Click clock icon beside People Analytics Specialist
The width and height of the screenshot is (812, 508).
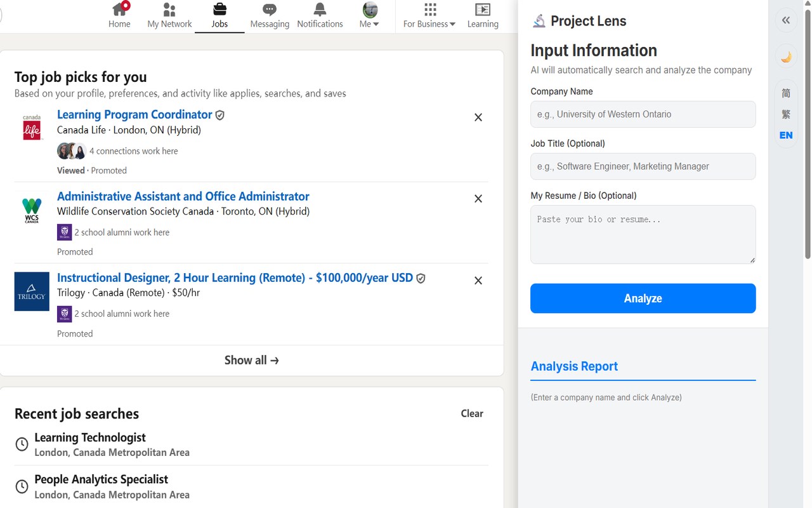coord(22,486)
